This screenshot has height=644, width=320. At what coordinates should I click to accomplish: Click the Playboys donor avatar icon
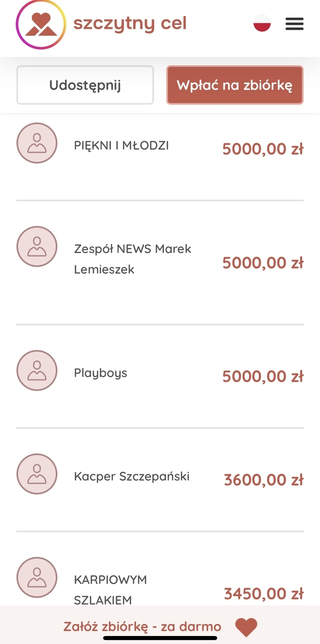point(37,370)
